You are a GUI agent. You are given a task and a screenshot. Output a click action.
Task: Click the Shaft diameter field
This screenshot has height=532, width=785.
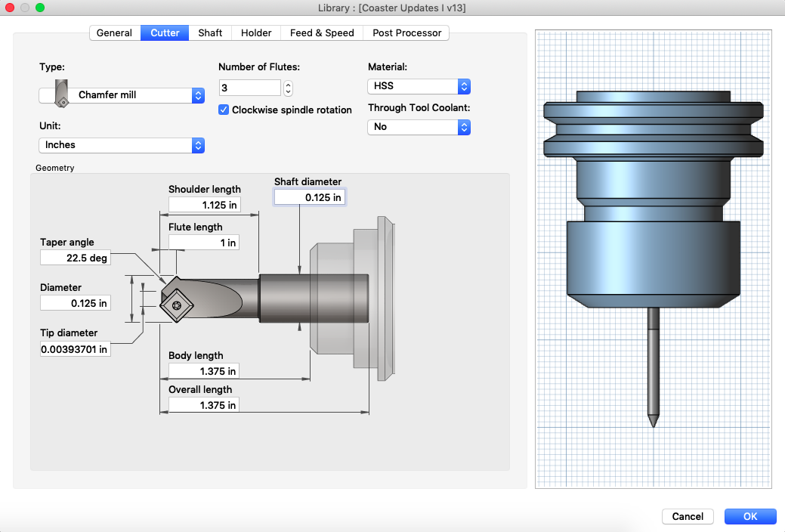tap(310, 197)
